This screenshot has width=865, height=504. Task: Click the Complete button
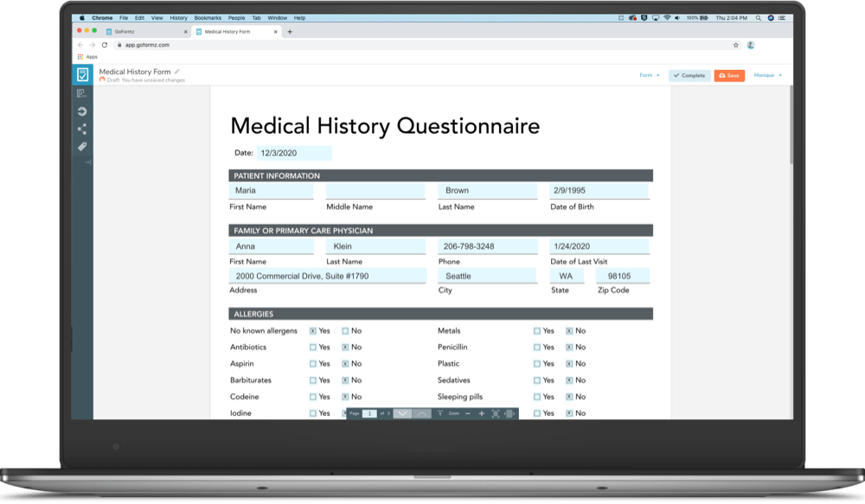pyautogui.click(x=689, y=75)
